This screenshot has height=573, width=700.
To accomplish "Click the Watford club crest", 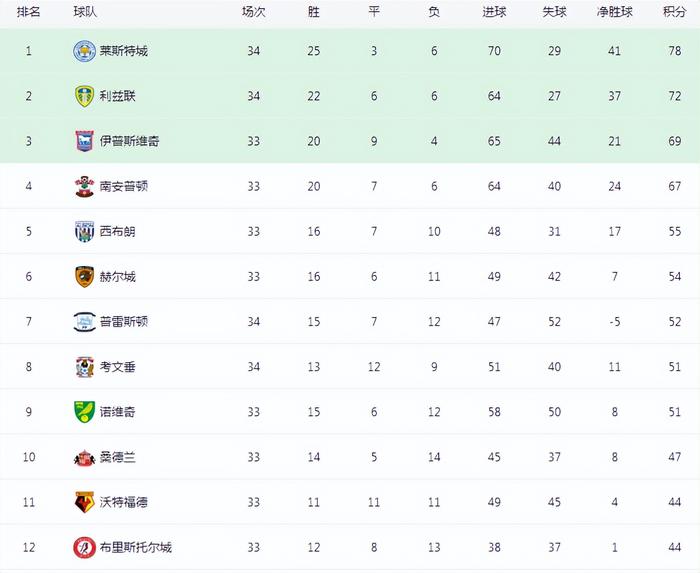I will [x=84, y=502].
